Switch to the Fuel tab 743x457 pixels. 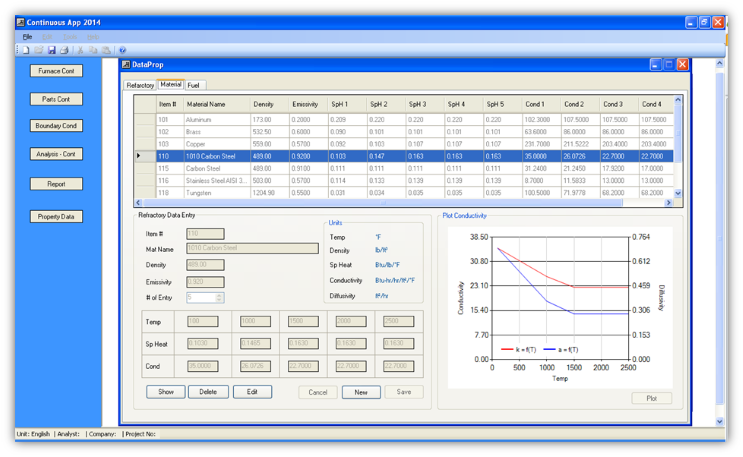[x=193, y=85]
